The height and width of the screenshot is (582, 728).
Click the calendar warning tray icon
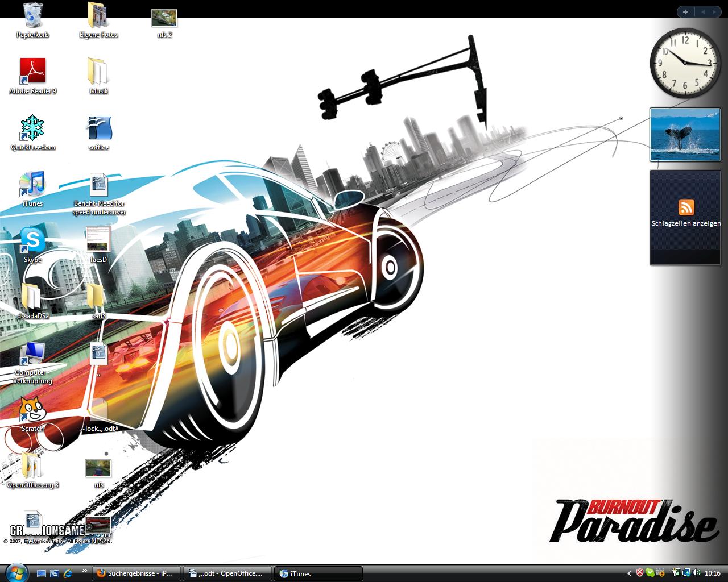point(660,573)
